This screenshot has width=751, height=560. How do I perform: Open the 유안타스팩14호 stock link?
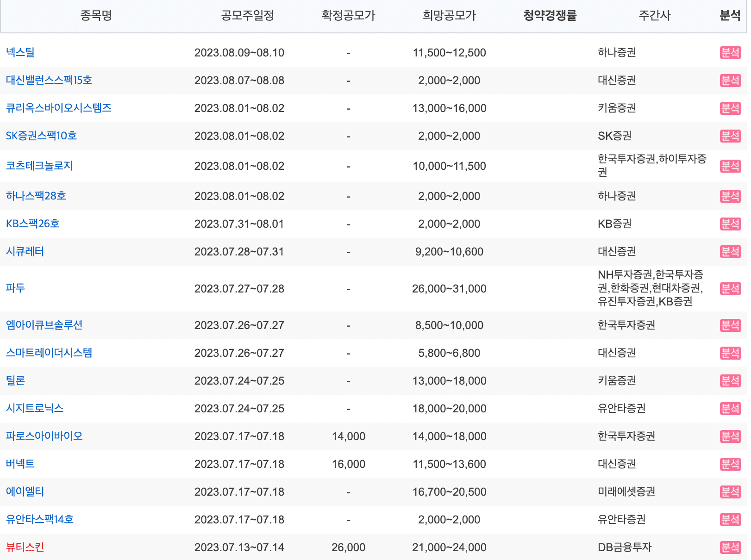(40, 519)
